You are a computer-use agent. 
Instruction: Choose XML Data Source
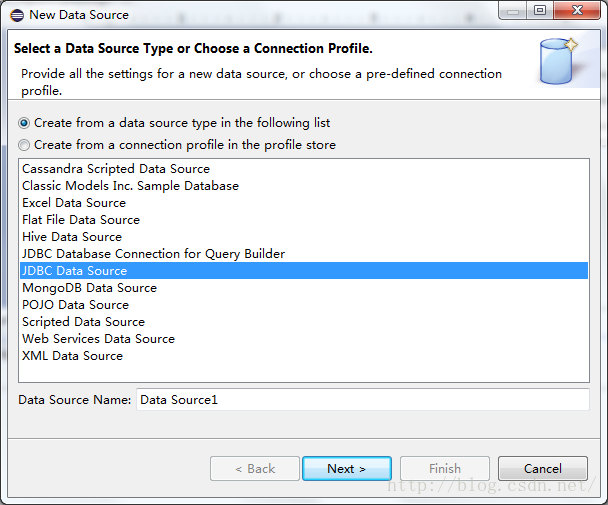(304, 356)
